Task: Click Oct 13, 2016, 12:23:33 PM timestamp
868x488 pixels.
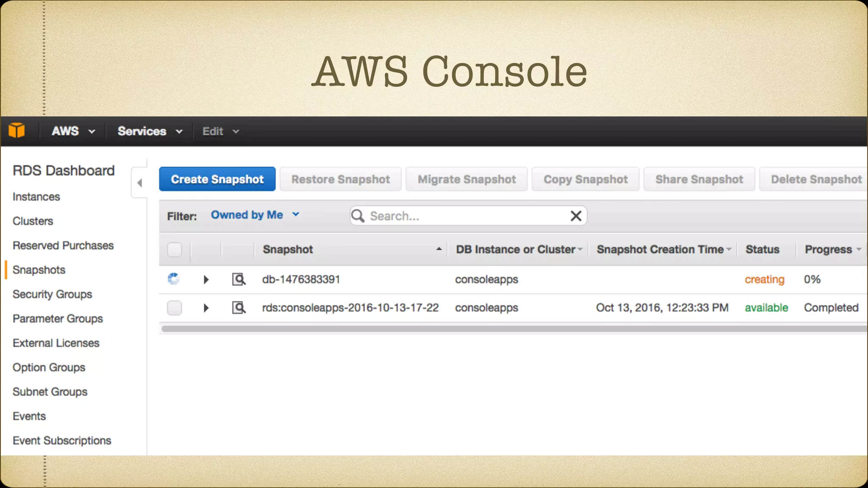Action: (662, 308)
